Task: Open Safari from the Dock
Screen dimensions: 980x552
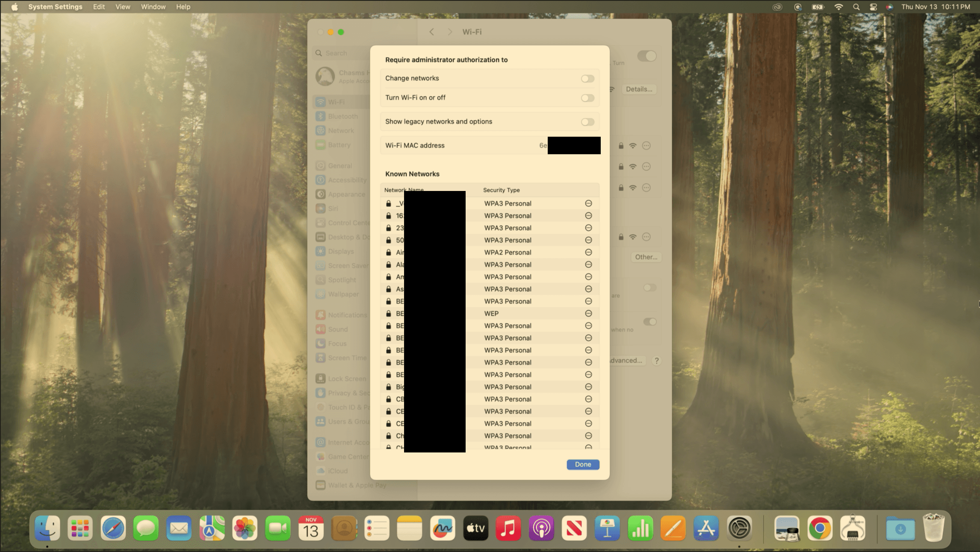Action: point(113,529)
